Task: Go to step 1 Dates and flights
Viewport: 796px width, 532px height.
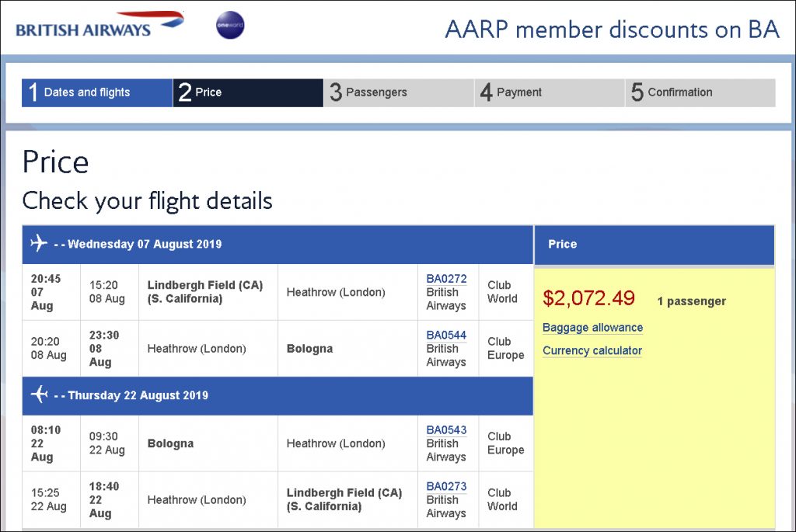Action: click(97, 92)
